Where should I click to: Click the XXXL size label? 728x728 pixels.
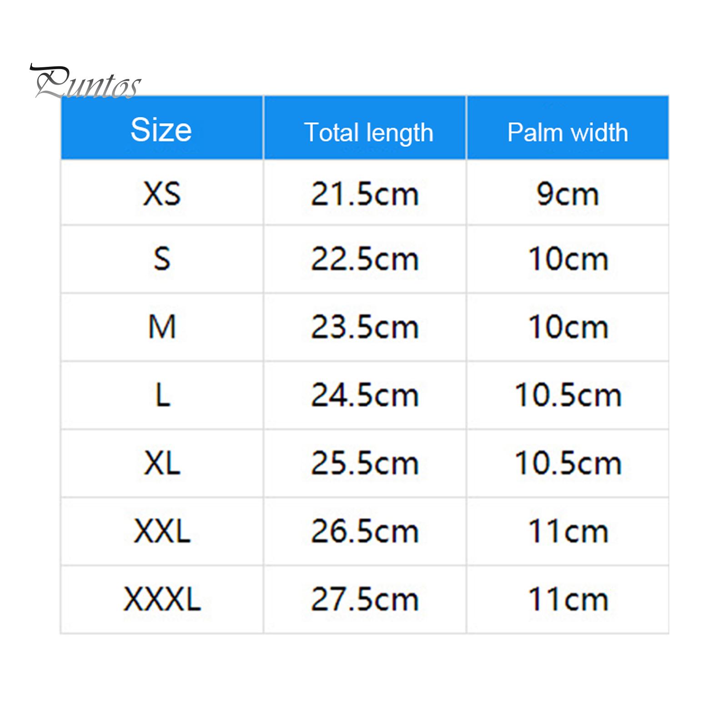pyautogui.click(x=162, y=599)
